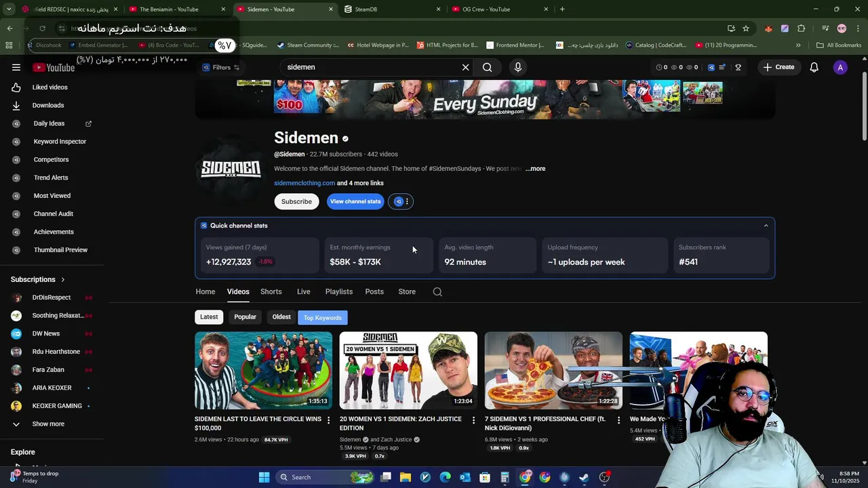Switch to 'The Beniamin - YouTube' browser tab
The image size is (868, 488).
(x=176, y=9)
